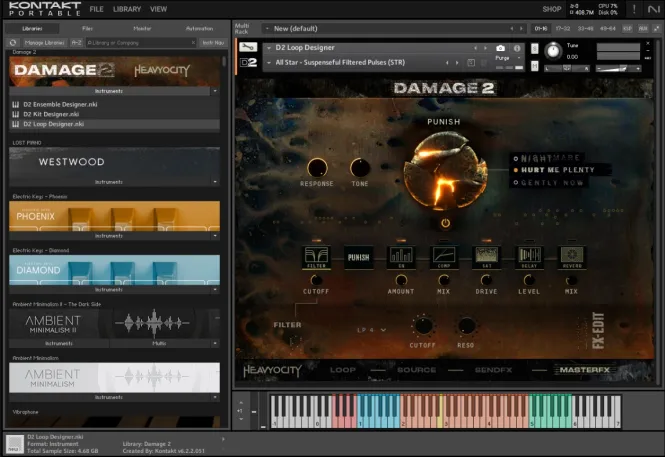Select the NIGHTMARE punish mode

point(546,158)
